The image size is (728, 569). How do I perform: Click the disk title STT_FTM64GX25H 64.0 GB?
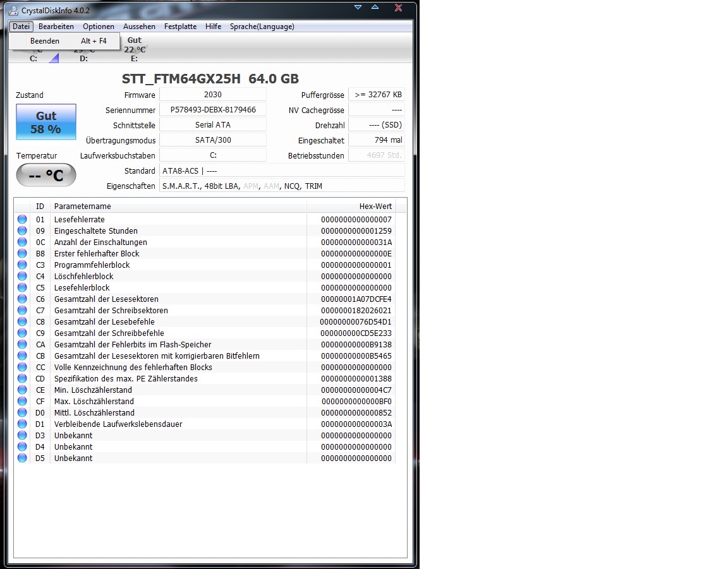click(x=210, y=78)
